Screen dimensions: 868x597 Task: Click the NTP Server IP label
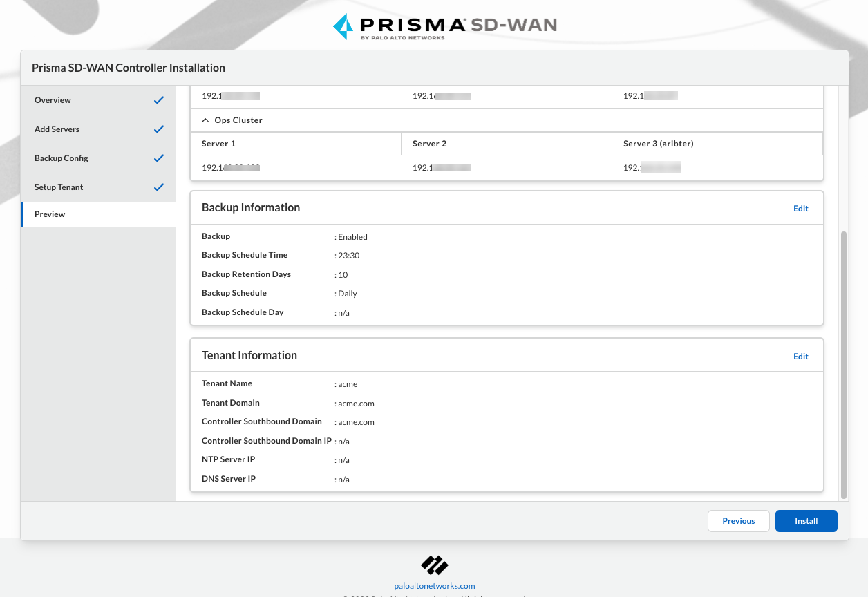pyautogui.click(x=227, y=459)
